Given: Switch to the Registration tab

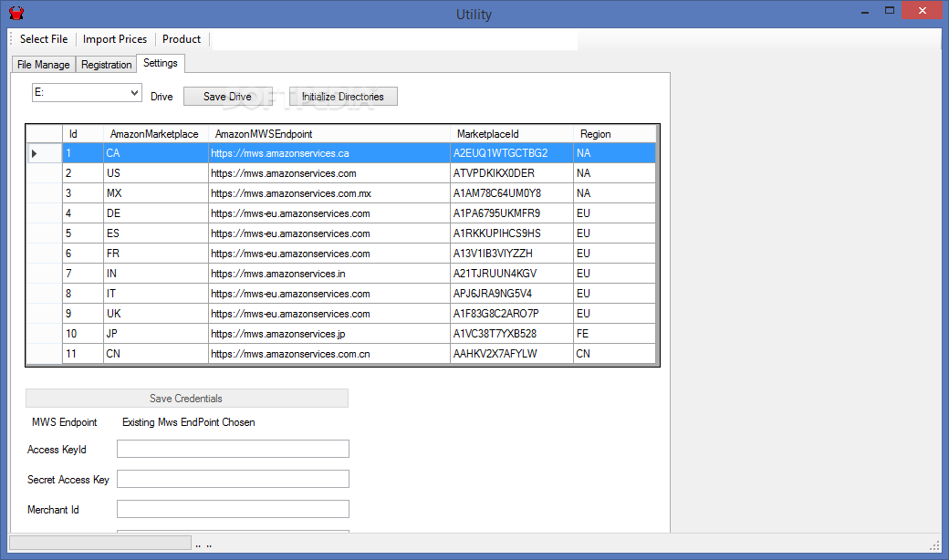Looking at the screenshot, I should (x=107, y=65).
